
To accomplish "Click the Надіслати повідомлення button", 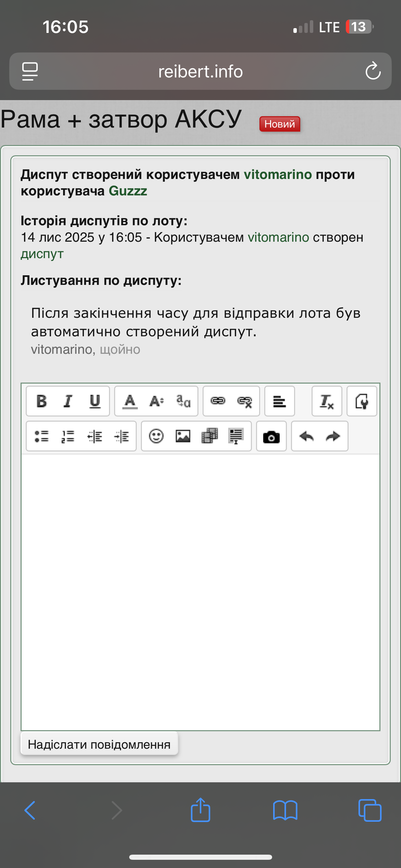I will pos(99,744).
